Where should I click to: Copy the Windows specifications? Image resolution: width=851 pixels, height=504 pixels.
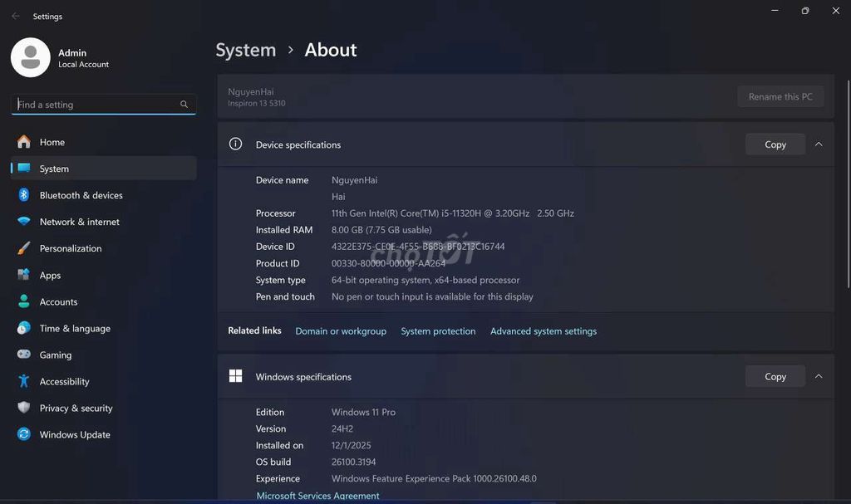[775, 376]
